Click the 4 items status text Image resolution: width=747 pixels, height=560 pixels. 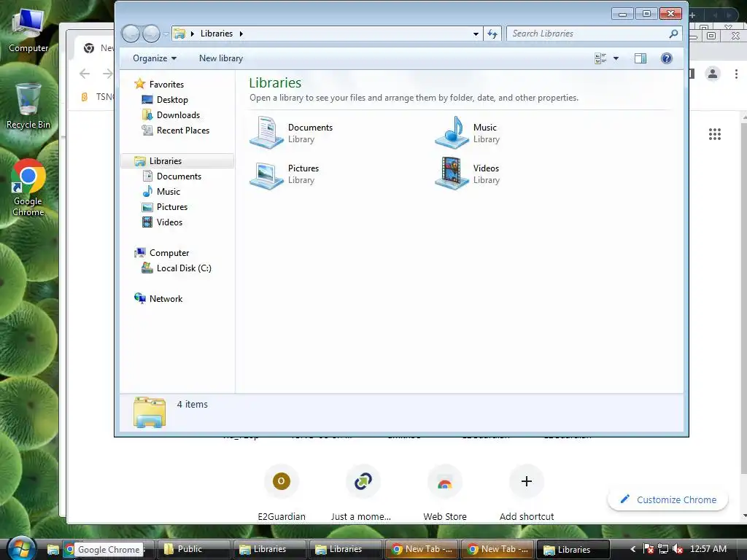[x=193, y=404]
